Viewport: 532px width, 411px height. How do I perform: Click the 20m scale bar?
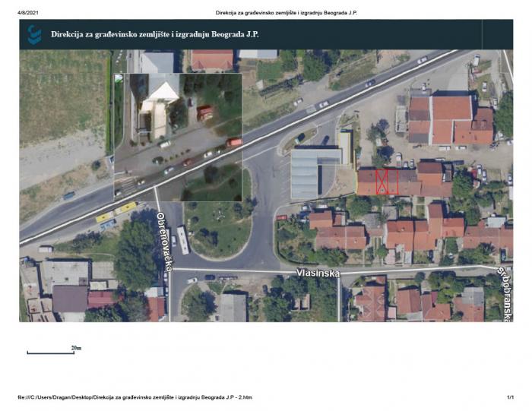coord(54,351)
